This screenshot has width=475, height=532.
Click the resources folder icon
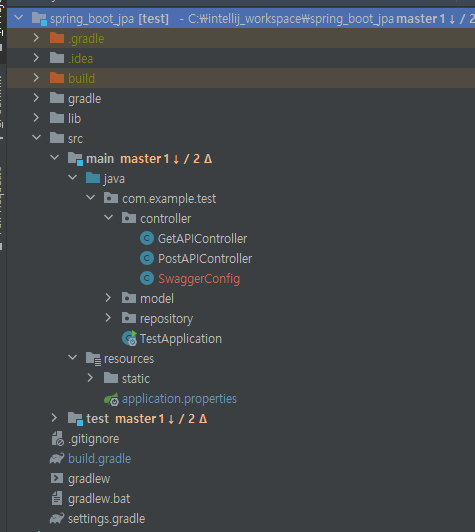93,359
